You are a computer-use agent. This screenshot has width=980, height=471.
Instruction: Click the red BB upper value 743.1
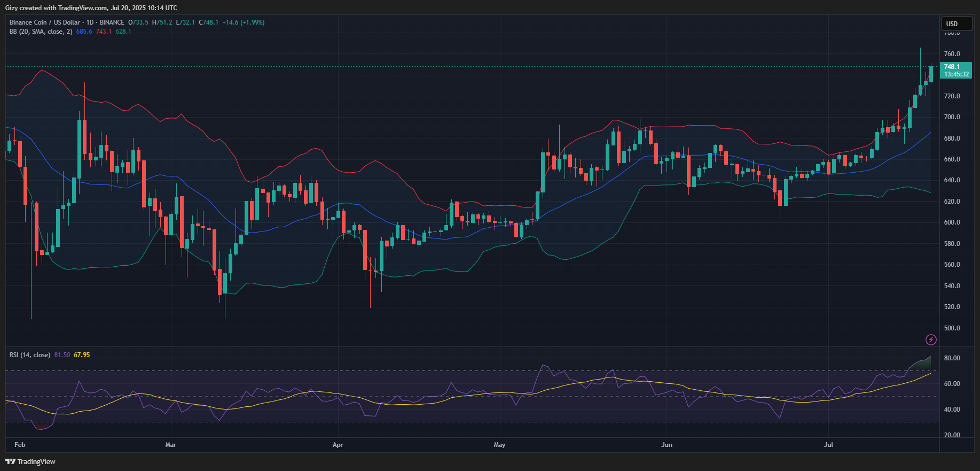pos(104,32)
